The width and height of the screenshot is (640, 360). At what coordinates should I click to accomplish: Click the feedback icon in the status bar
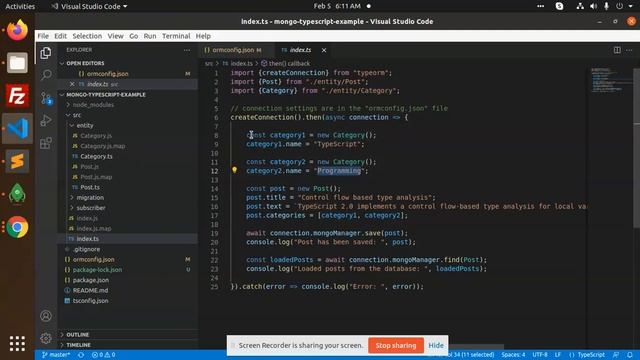pyautogui.click(x=616, y=355)
